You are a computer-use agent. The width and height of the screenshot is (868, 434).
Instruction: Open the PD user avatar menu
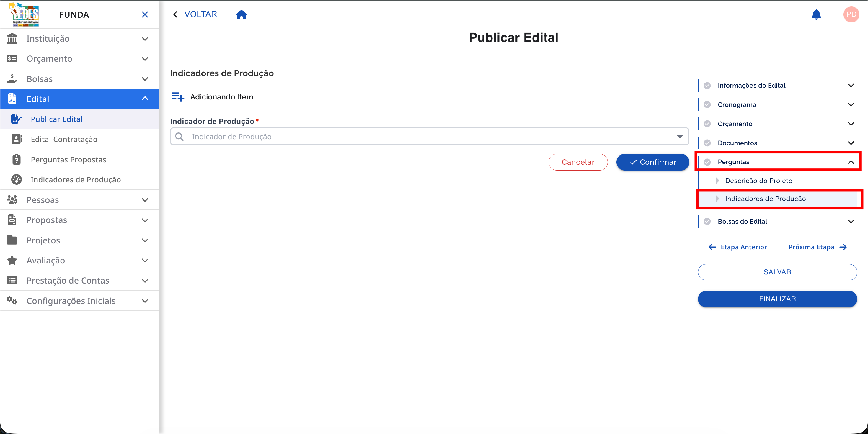click(851, 14)
